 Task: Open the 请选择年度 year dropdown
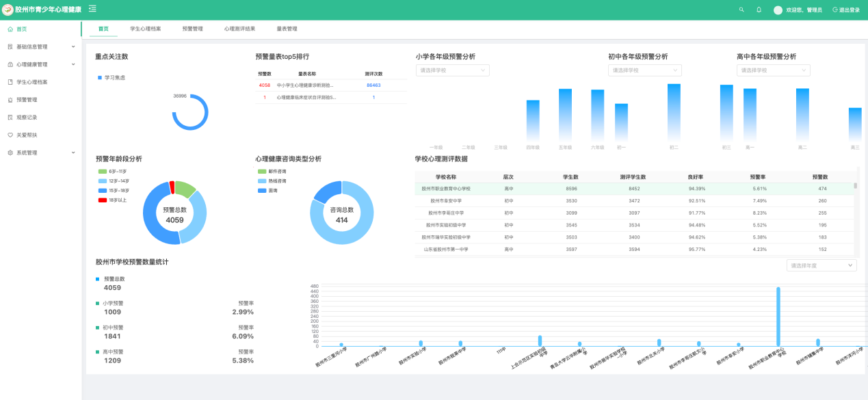821,265
